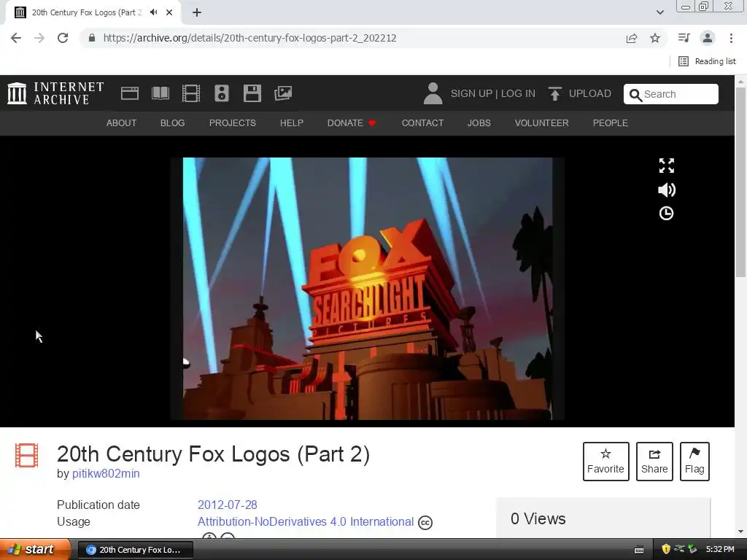747x560 pixels.
Task: Mute the video player volume icon
Action: coord(667,190)
